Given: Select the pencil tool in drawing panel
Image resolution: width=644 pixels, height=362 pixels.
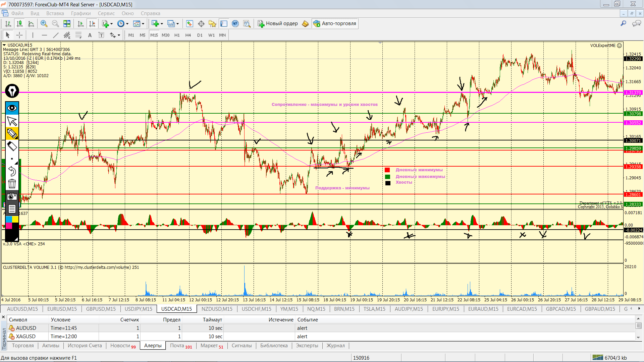Looking at the screenshot, I should [12, 133].
